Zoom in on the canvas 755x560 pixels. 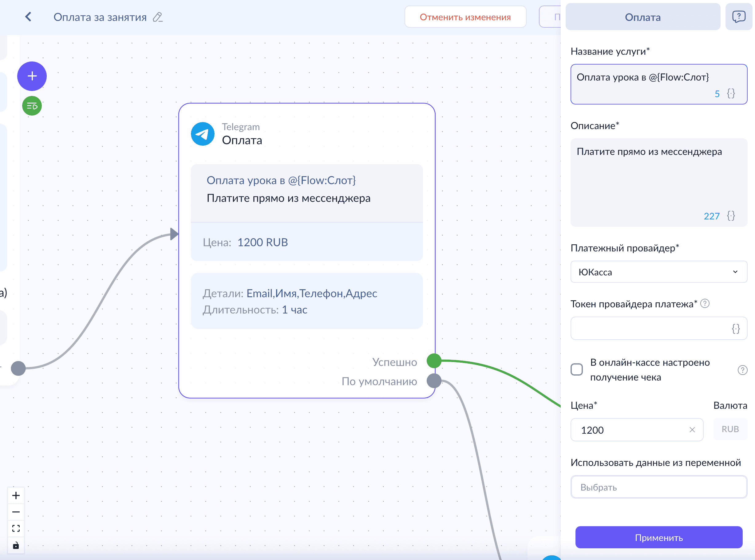tap(16, 495)
